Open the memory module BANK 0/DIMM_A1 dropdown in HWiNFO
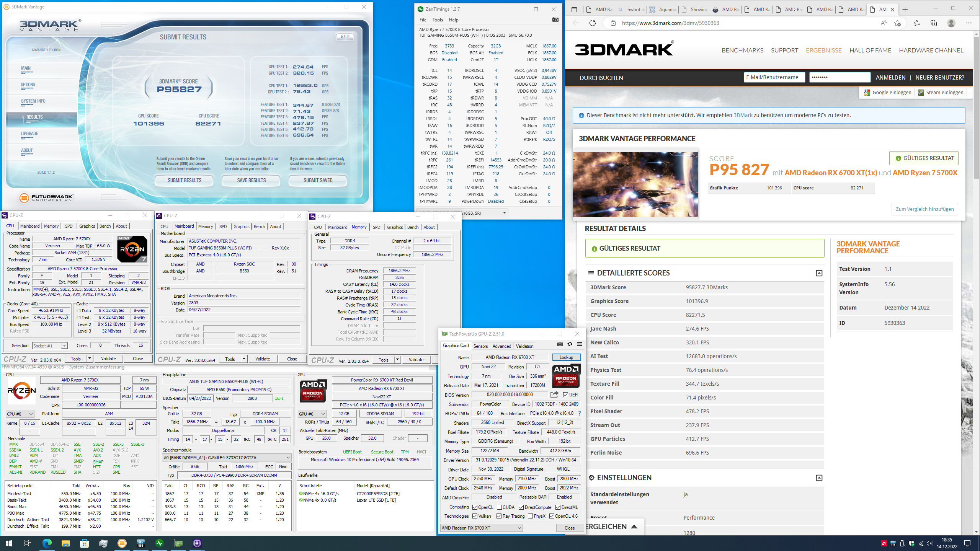The width and height of the screenshot is (980, 551). (x=227, y=458)
